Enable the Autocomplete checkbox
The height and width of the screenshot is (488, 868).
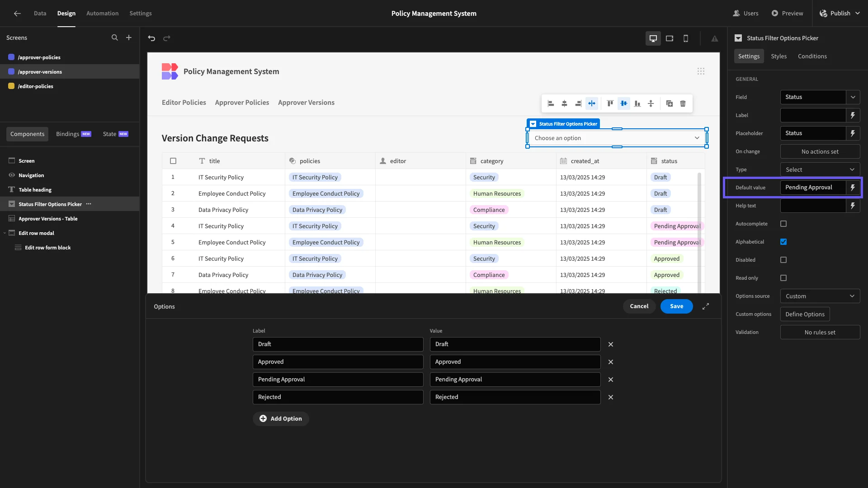[783, 224]
